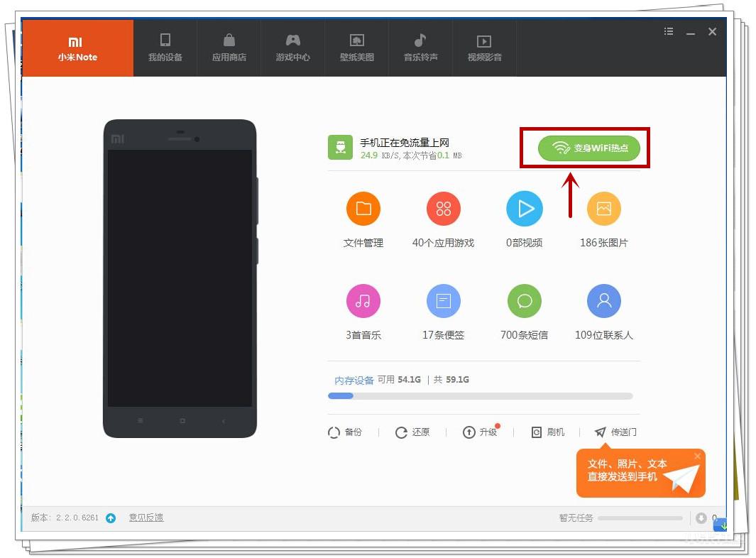Close the orange send-to-phone tooltip
Screen dimensions: 756x558
pyautogui.click(x=697, y=456)
